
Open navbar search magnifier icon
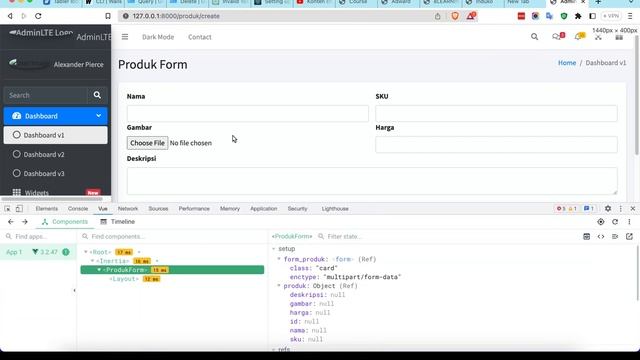(534, 37)
